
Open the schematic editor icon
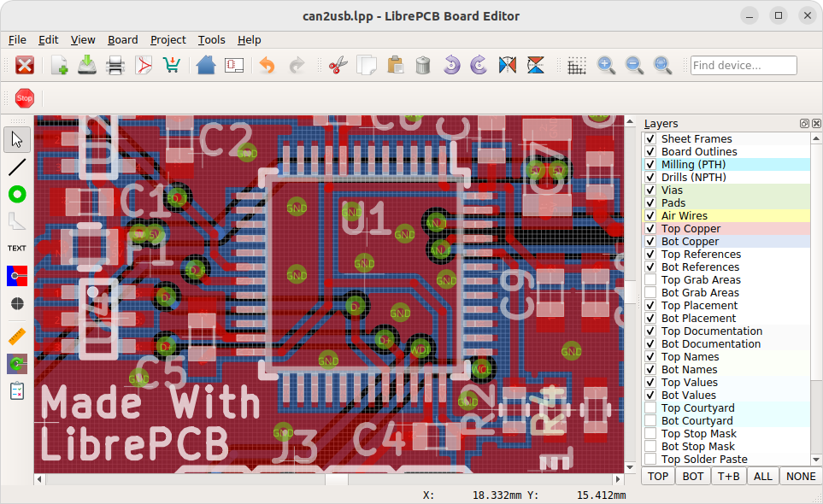[x=234, y=65]
